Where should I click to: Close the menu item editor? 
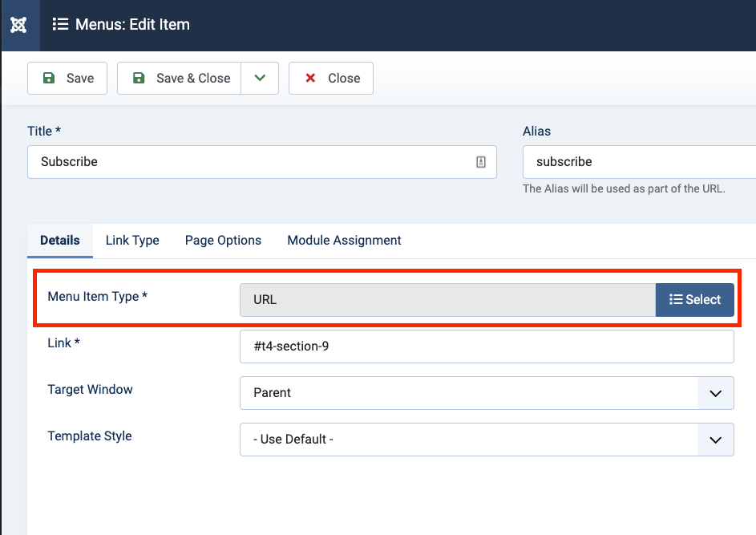tap(331, 79)
